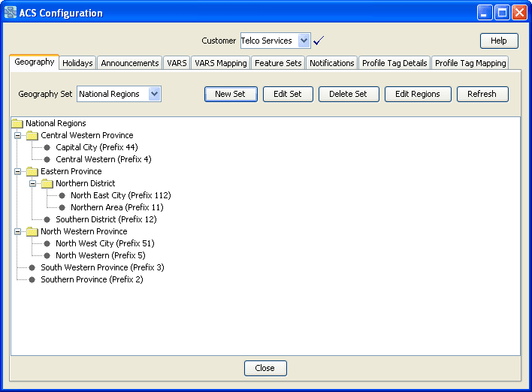Viewport: 532px width, 392px height.
Task: Click the New Set button
Action: point(231,94)
